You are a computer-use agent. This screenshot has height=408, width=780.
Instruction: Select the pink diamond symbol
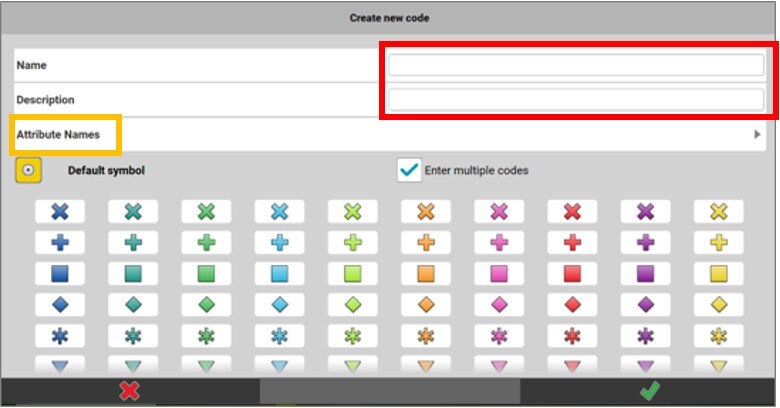pos(499,304)
